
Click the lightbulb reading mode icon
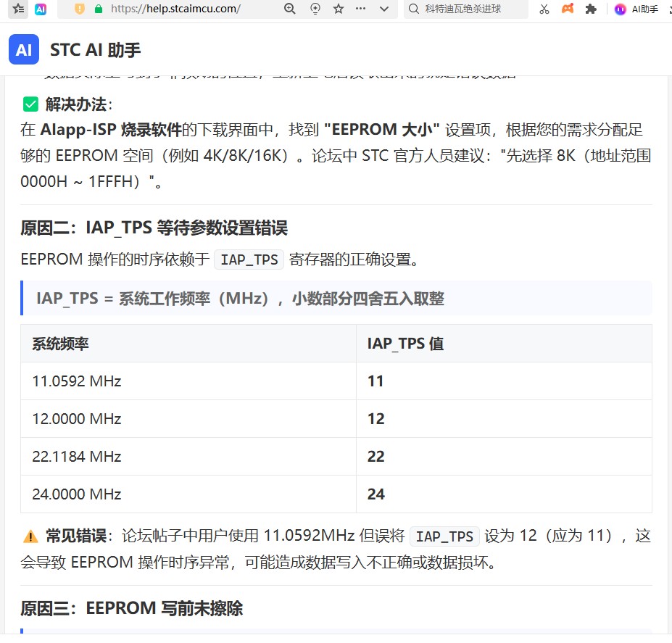coord(315,9)
